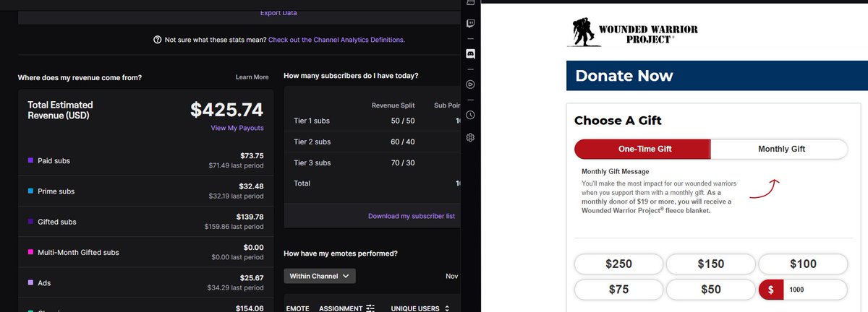Screen dimensions: 868x312
Task: Click the EMOTE column header
Action: (298, 308)
